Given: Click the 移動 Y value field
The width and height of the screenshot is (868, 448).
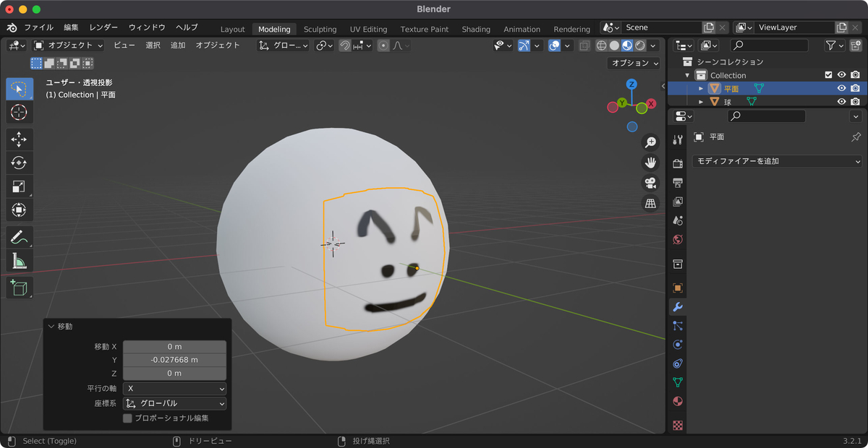Looking at the screenshot, I should [x=174, y=360].
